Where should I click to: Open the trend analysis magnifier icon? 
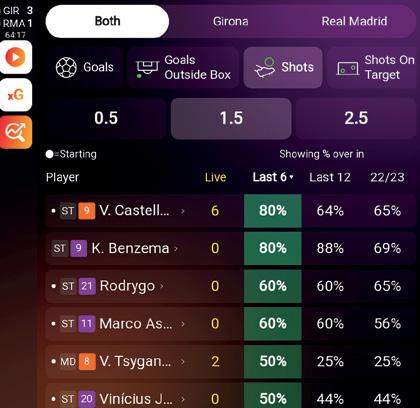point(15,132)
